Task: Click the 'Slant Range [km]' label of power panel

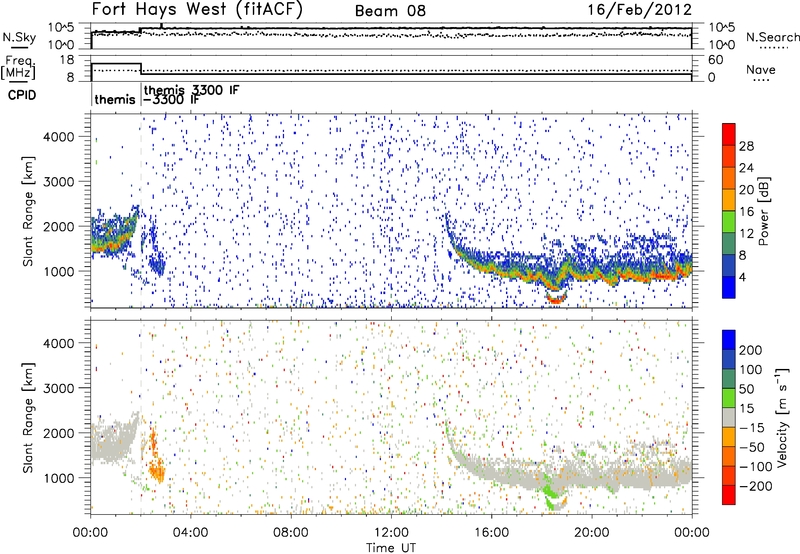Action: tap(28, 211)
